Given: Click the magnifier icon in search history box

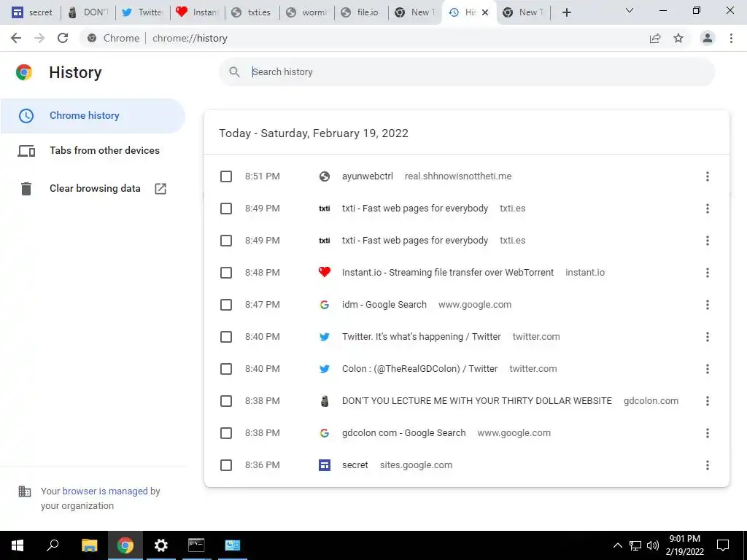Looking at the screenshot, I should coord(234,72).
